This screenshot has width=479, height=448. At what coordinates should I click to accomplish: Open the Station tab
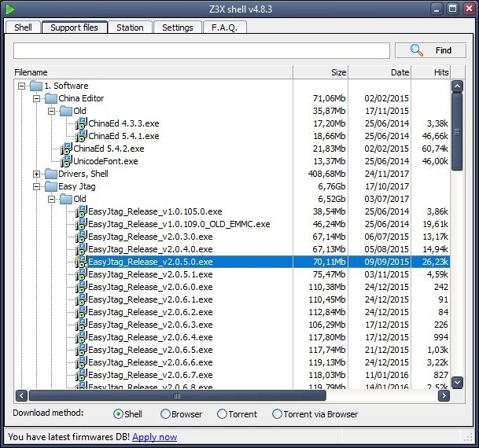[x=130, y=28]
